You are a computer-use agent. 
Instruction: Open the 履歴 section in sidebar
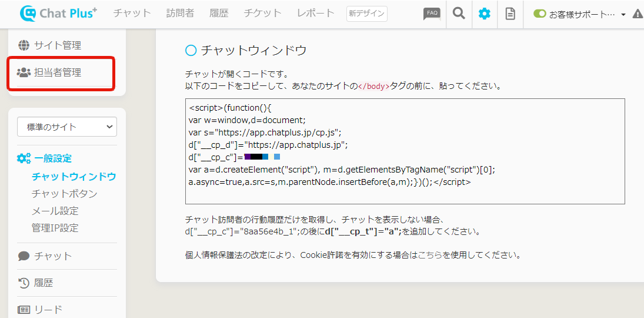pyautogui.click(x=43, y=283)
